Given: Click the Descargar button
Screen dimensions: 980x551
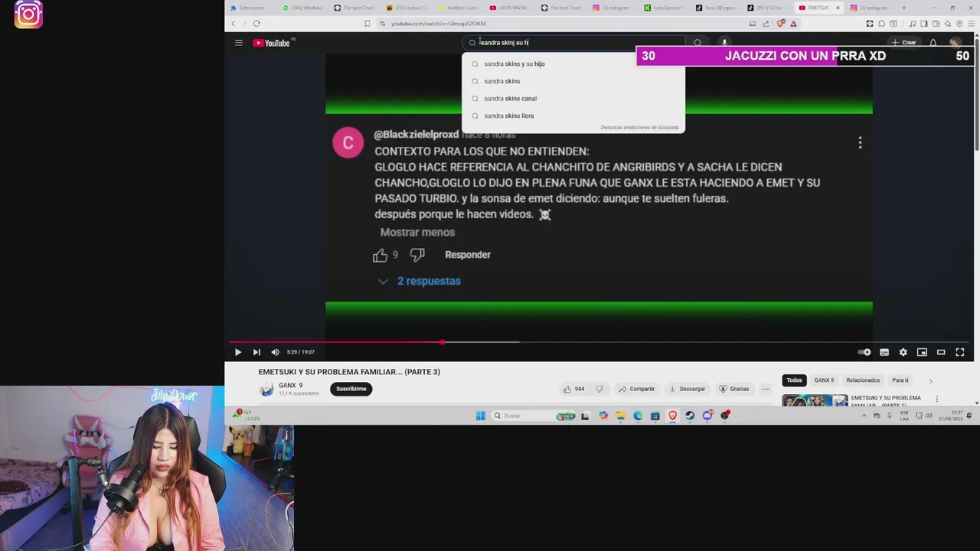Looking at the screenshot, I should (x=687, y=389).
